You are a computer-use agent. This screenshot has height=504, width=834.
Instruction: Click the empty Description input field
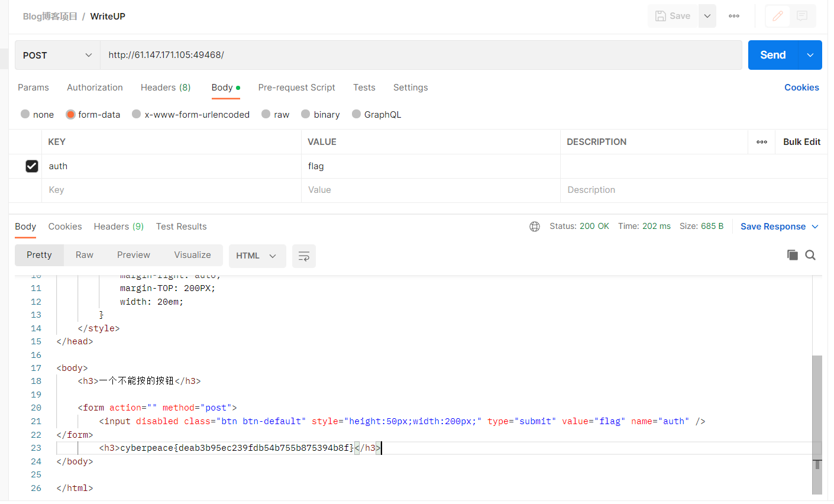(693, 190)
